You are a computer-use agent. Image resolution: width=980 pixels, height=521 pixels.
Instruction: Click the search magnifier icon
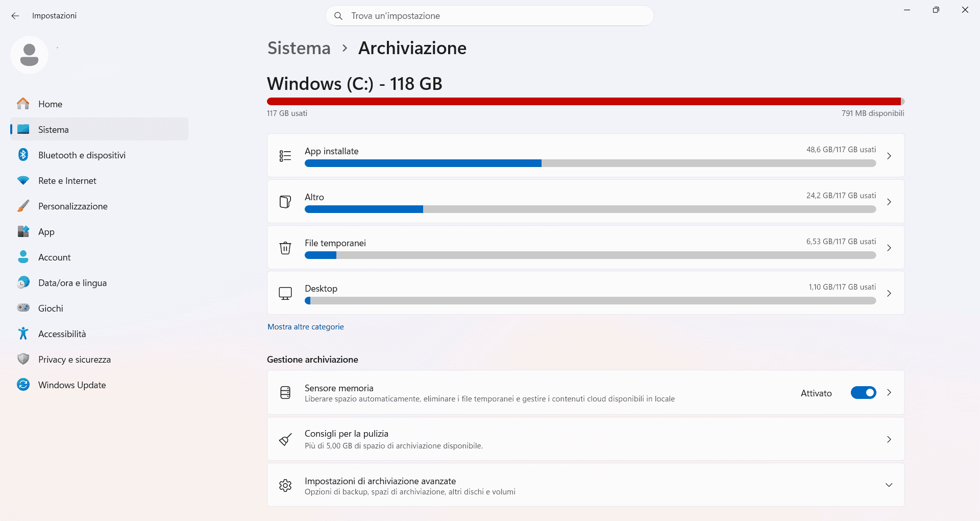(338, 16)
